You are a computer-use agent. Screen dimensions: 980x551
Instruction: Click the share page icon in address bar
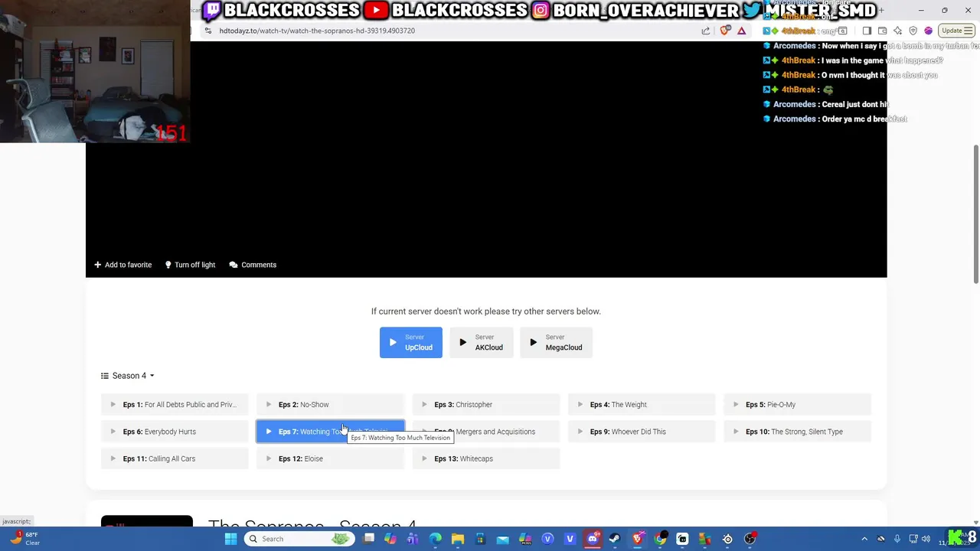tap(705, 31)
